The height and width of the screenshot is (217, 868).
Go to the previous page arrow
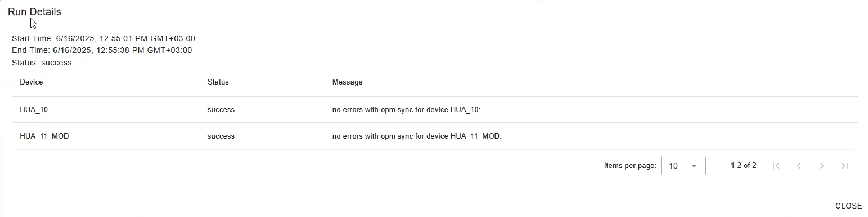[x=799, y=166]
